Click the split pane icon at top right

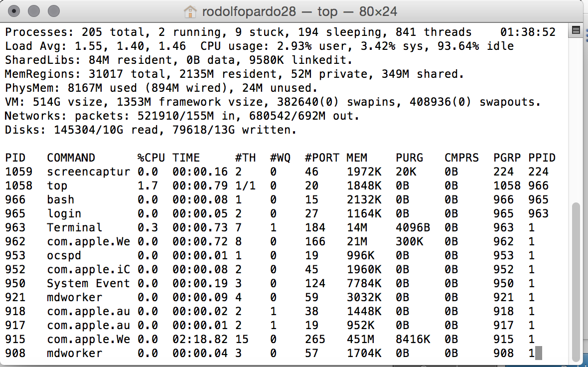[576, 31]
